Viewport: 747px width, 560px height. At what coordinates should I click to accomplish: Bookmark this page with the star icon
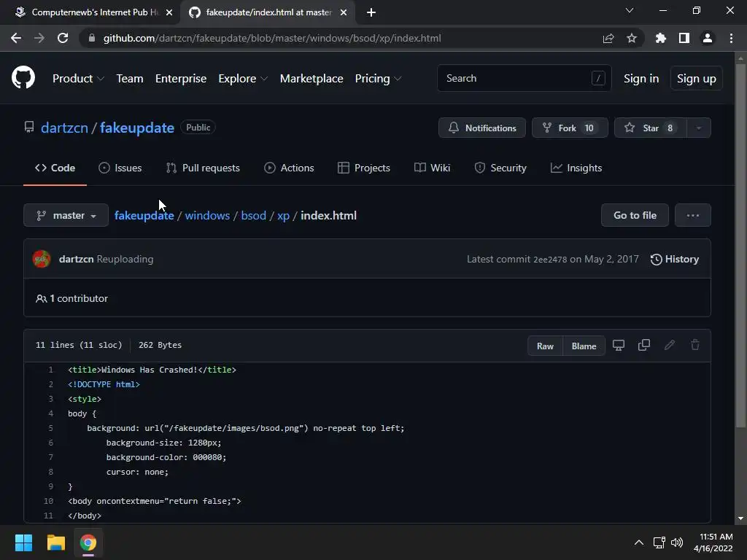(632, 38)
